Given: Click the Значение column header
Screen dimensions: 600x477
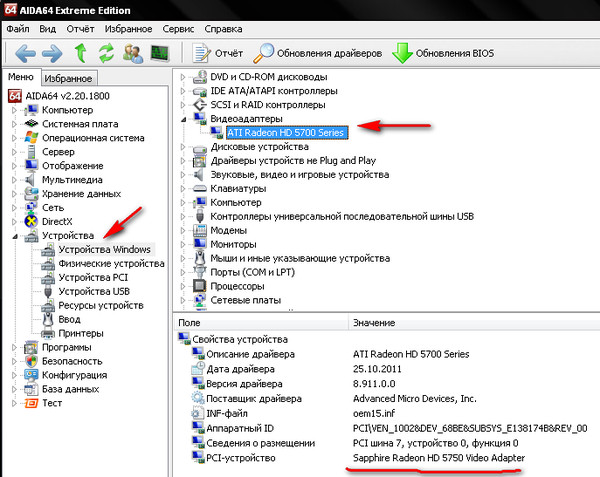Looking at the screenshot, I should (x=474, y=323).
